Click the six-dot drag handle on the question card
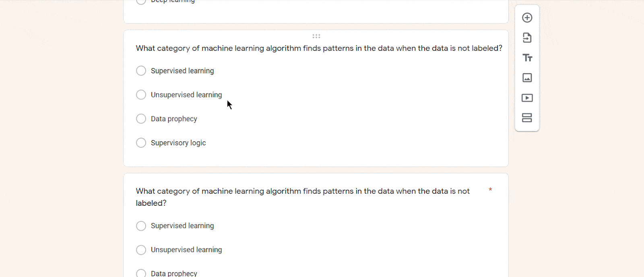The height and width of the screenshot is (277, 644). (x=316, y=36)
